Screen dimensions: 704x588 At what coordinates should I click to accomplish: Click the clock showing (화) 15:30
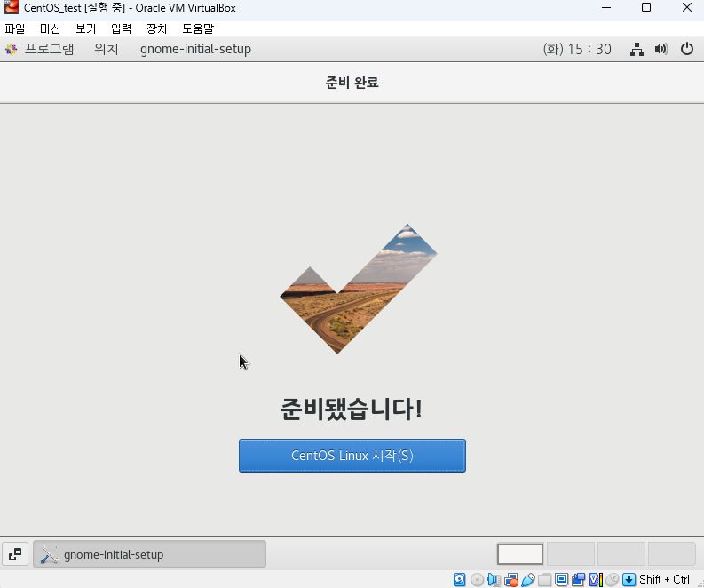click(x=577, y=49)
